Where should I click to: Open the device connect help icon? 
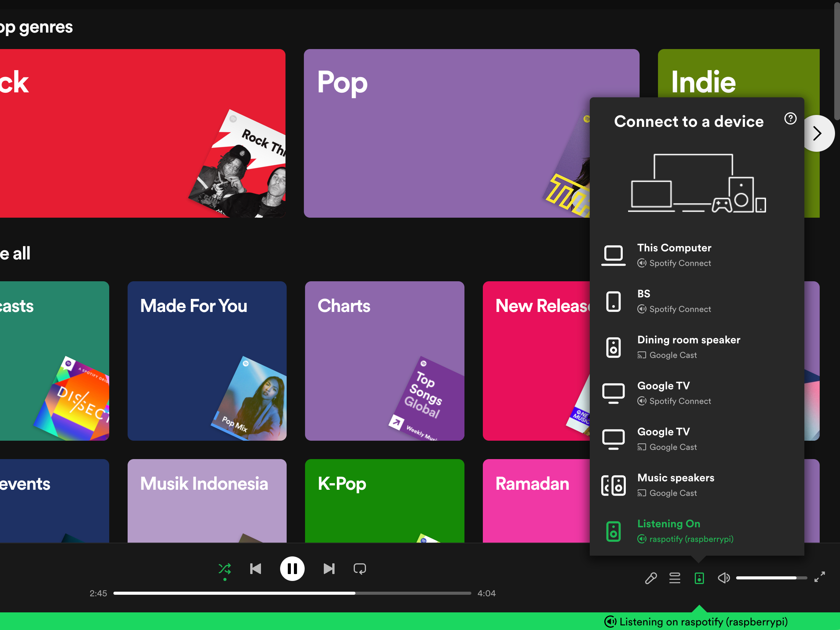(790, 118)
